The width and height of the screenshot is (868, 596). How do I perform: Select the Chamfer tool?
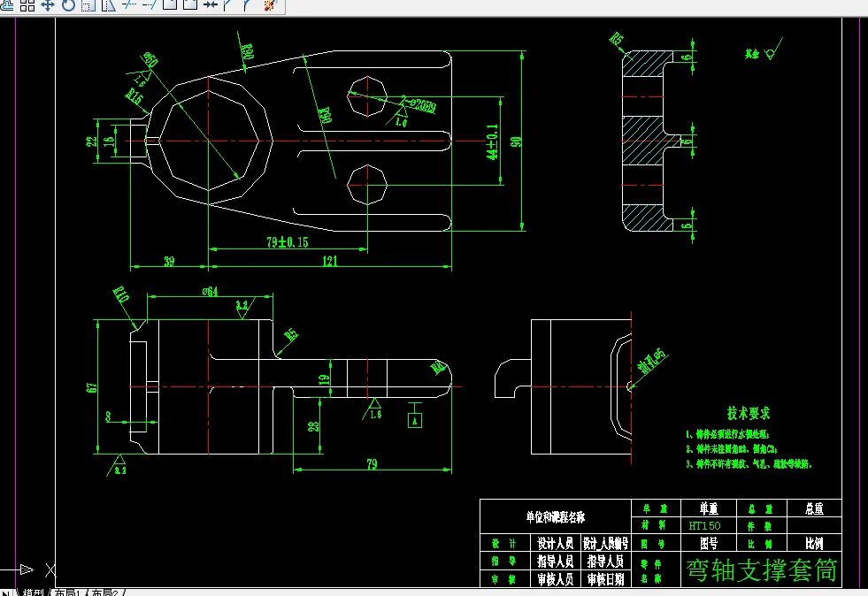pyautogui.click(x=227, y=5)
